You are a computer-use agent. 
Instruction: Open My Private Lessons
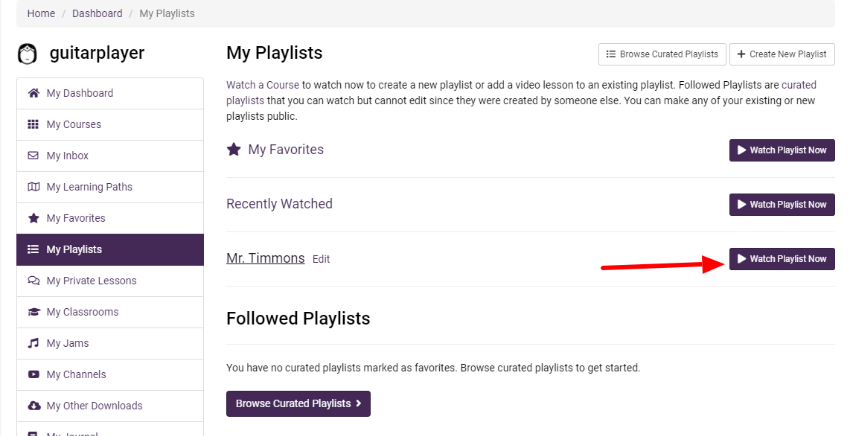click(110, 281)
